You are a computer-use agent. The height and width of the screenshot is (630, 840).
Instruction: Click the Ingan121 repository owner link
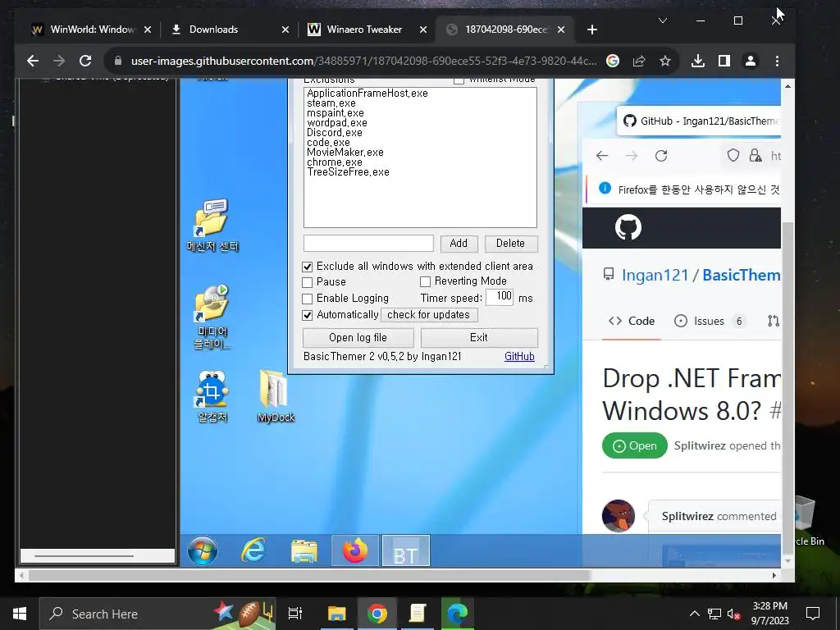(655, 276)
